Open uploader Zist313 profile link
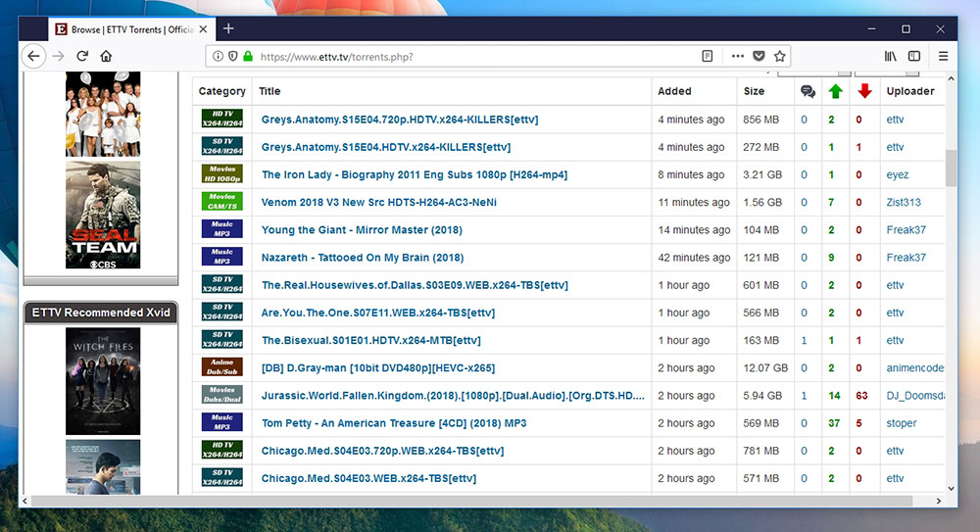Viewport: 980px width, 532px height. point(904,202)
